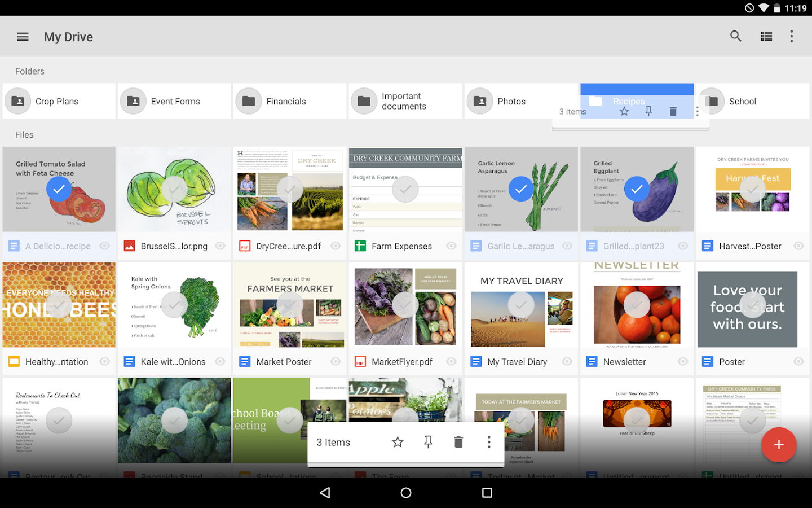
Task: Open the navigation drawer menu
Action: (23, 36)
